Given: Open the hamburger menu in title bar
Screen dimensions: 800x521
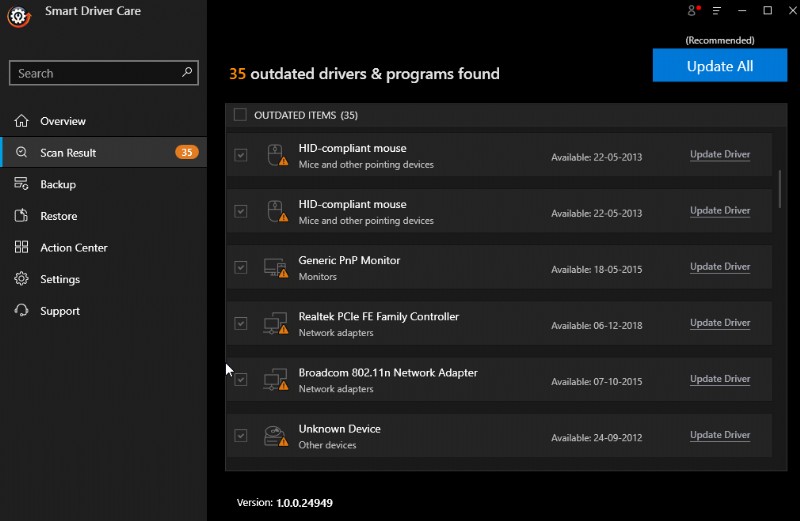Looking at the screenshot, I should click(x=717, y=11).
